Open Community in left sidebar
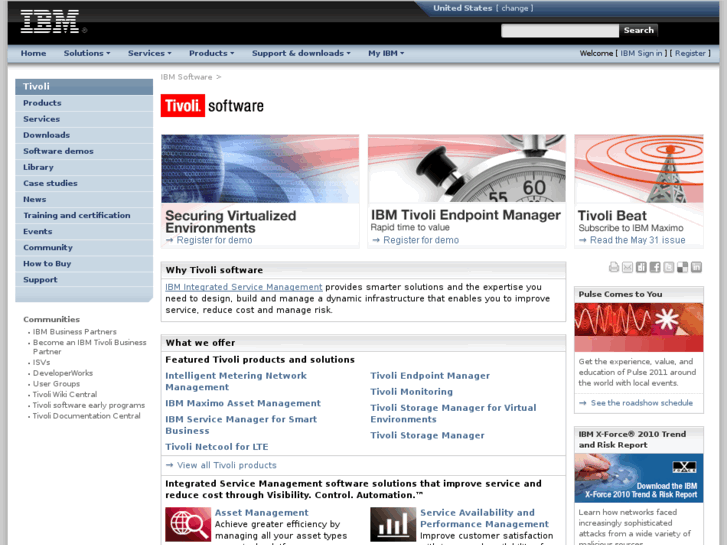 (x=84, y=248)
